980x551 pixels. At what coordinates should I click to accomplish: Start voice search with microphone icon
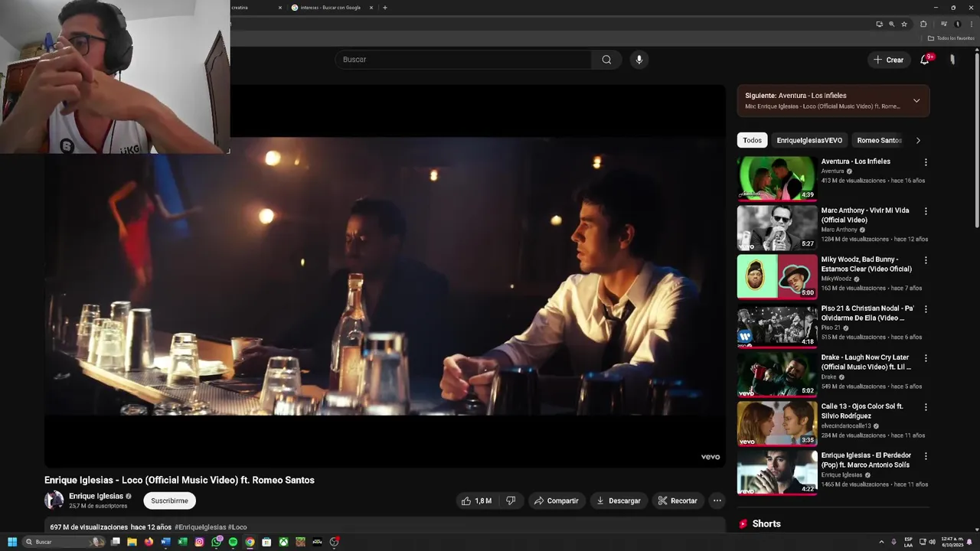tap(639, 60)
